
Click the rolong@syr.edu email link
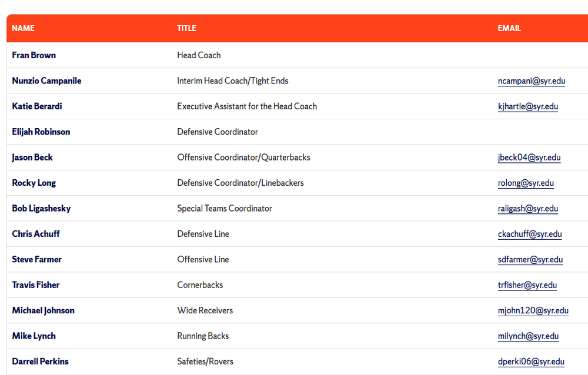[x=525, y=183]
